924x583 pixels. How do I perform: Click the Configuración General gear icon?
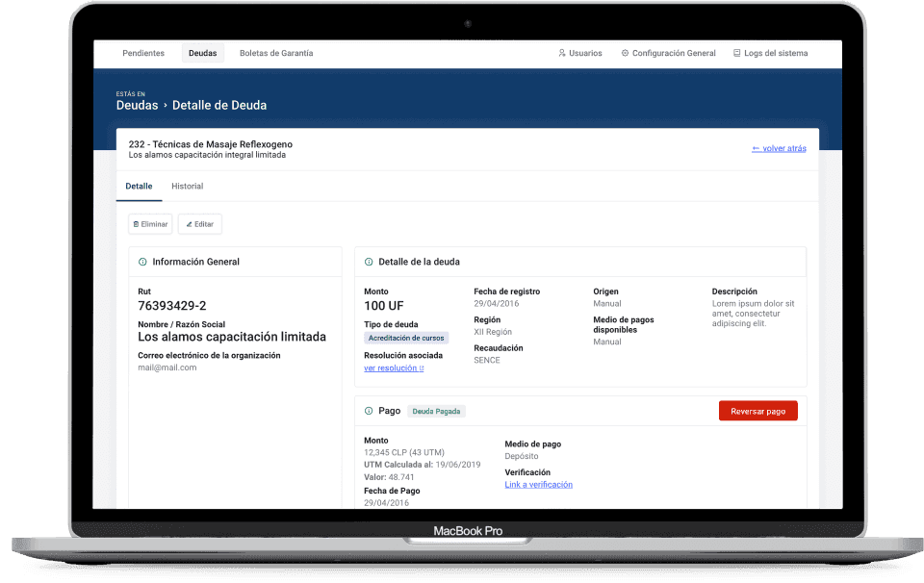[x=625, y=54]
